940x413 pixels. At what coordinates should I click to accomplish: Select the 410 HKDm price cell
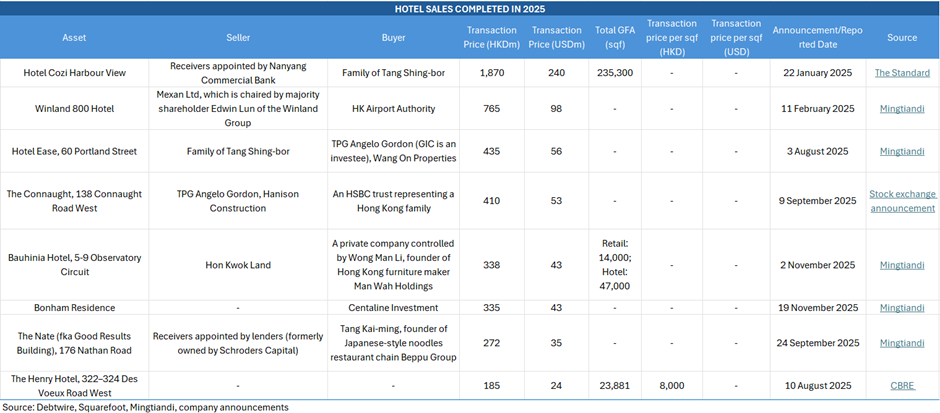pyautogui.click(x=492, y=201)
